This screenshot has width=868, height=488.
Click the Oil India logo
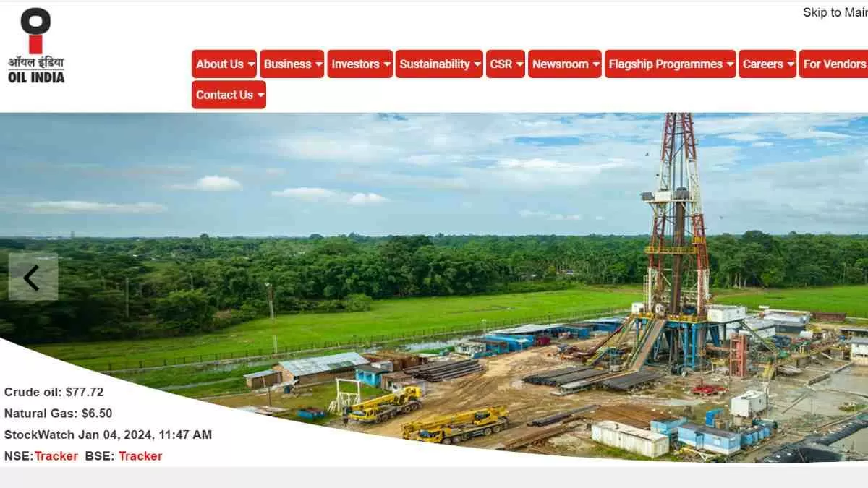tap(36, 43)
